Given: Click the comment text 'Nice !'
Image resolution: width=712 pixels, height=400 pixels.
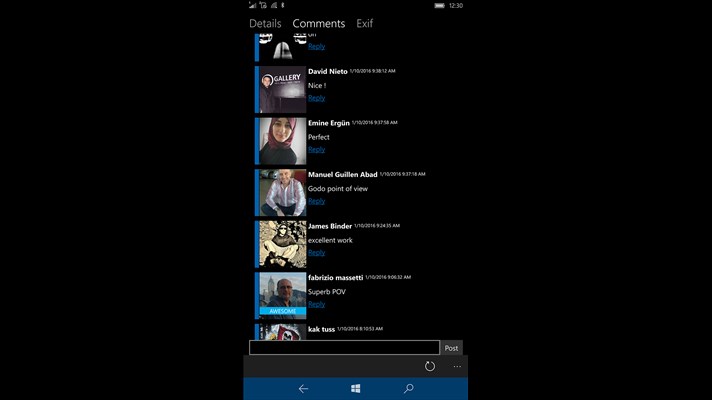Looking at the screenshot, I should point(317,85).
